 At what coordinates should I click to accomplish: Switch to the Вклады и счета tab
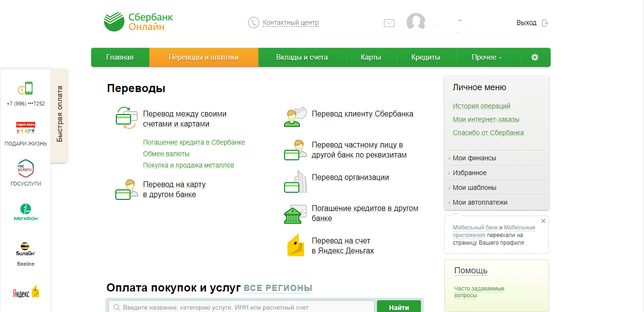pyautogui.click(x=302, y=57)
